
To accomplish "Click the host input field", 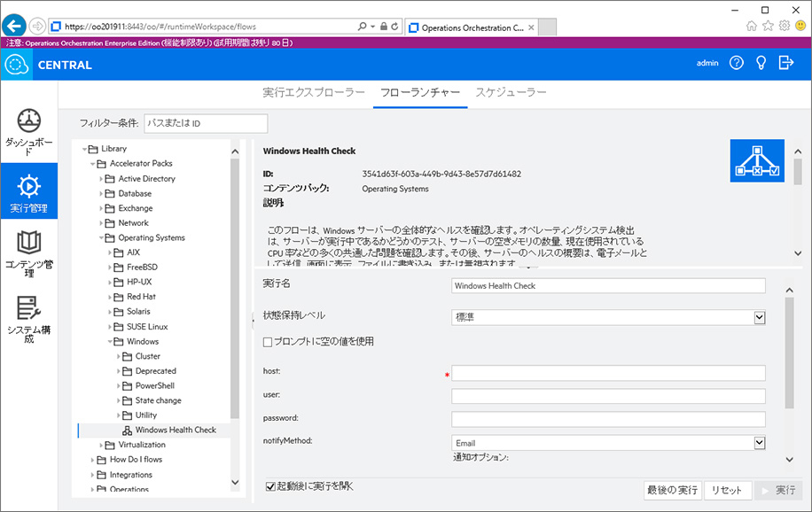I will (x=607, y=374).
